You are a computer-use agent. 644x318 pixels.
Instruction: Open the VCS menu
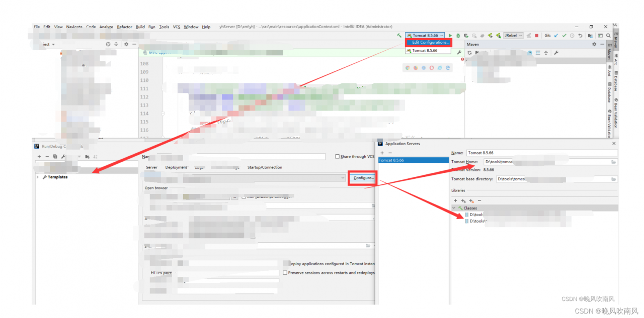coord(177,27)
